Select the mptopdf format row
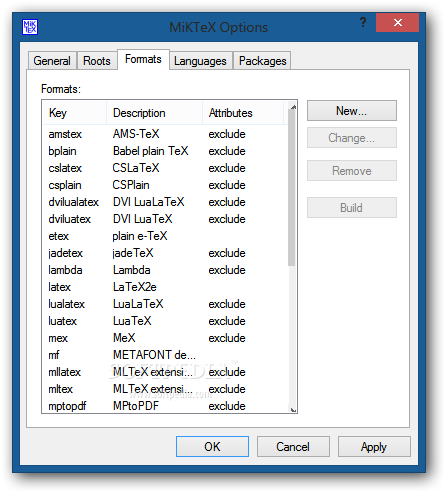 pos(165,406)
